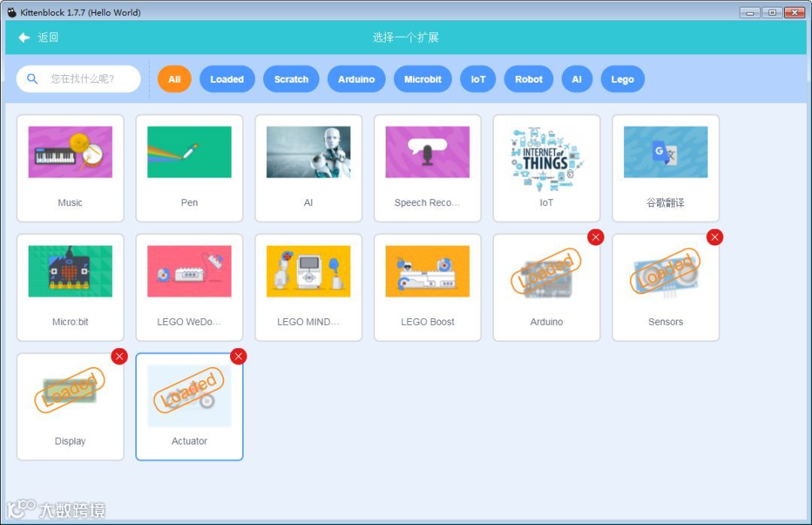Select the All filter tab
The width and height of the screenshot is (812, 525).
coord(174,79)
